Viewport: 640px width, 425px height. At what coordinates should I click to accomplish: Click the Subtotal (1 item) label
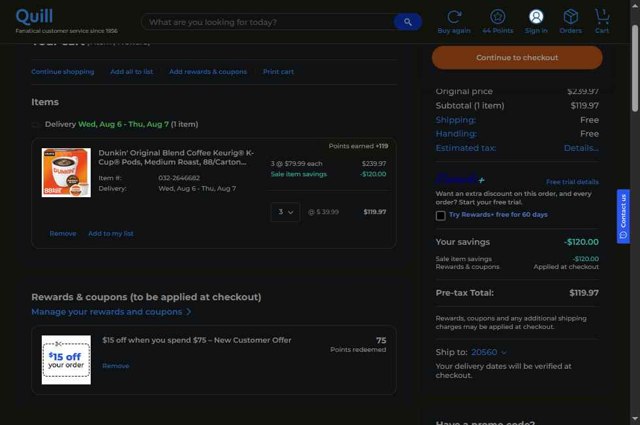coord(470,105)
